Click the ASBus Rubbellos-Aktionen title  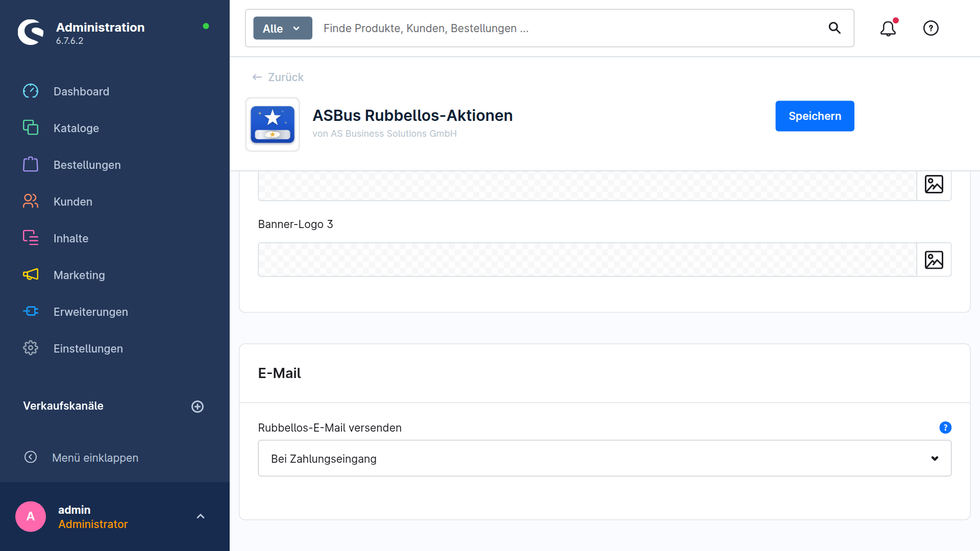(x=412, y=115)
